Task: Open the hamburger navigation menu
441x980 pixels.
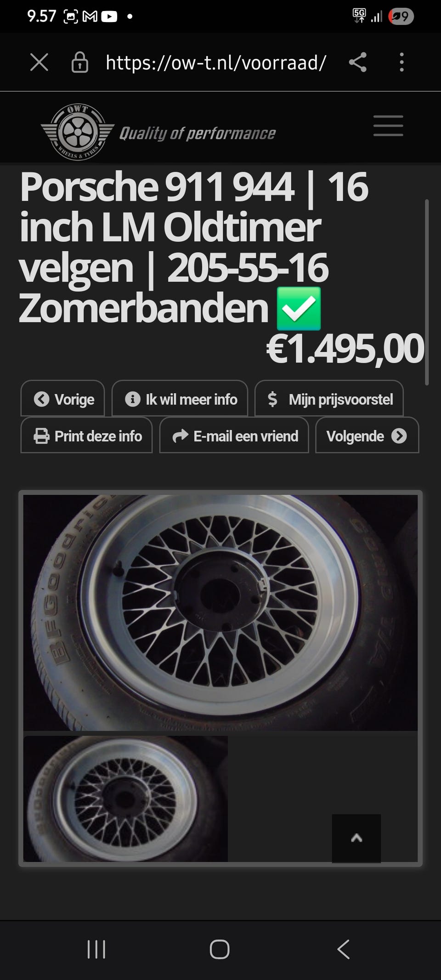Action: click(x=388, y=126)
